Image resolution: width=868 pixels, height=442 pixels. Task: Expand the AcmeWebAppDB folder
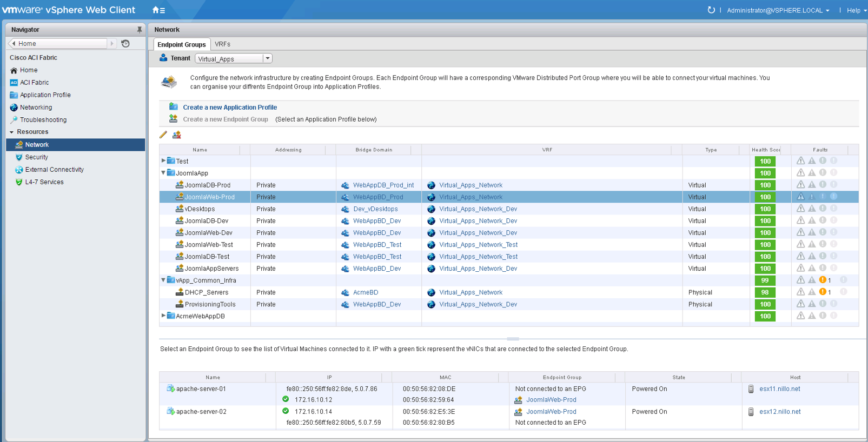pyautogui.click(x=163, y=316)
